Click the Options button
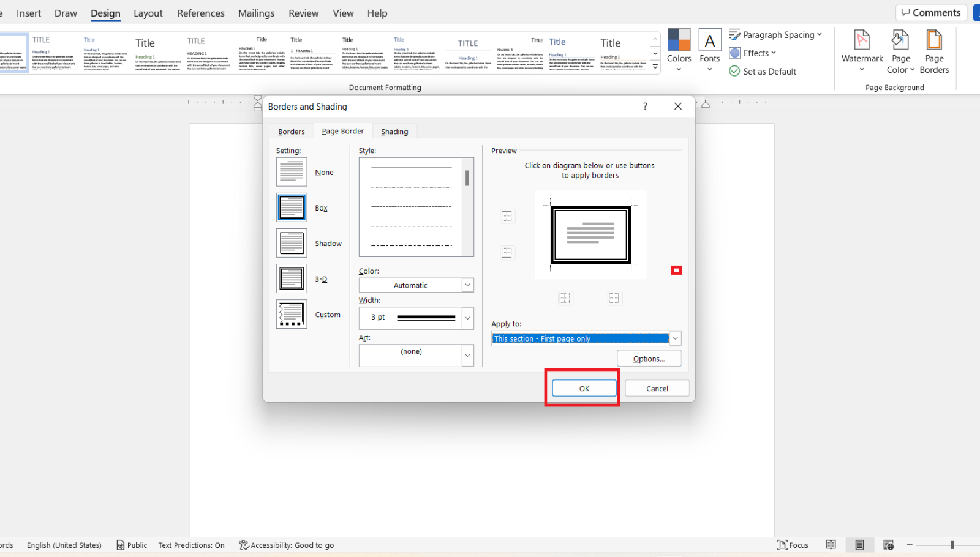Viewport: 980px width, 557px height. (649, 359)
